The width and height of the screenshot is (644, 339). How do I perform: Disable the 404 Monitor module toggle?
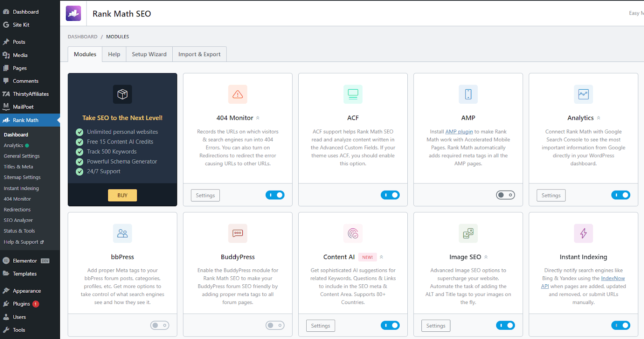click(x=275, y=195)
